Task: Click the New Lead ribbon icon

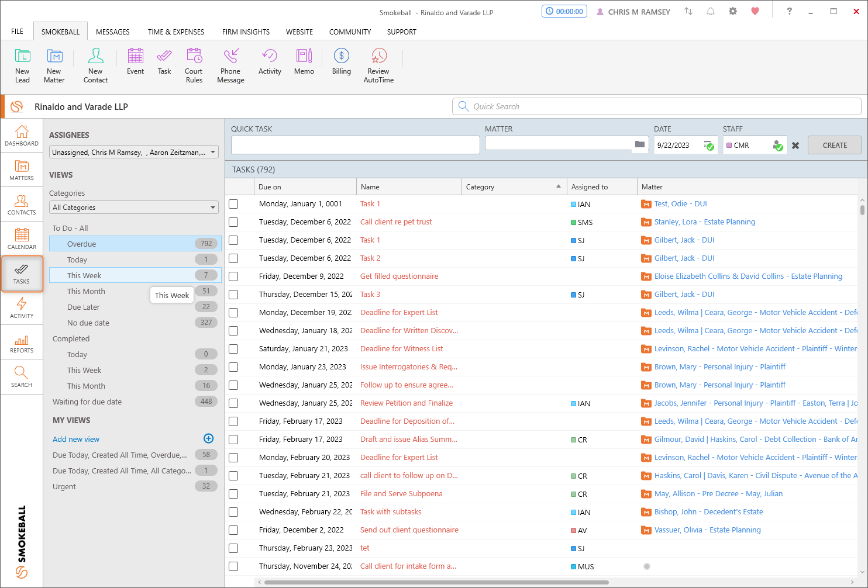Action: coord(22,65)
